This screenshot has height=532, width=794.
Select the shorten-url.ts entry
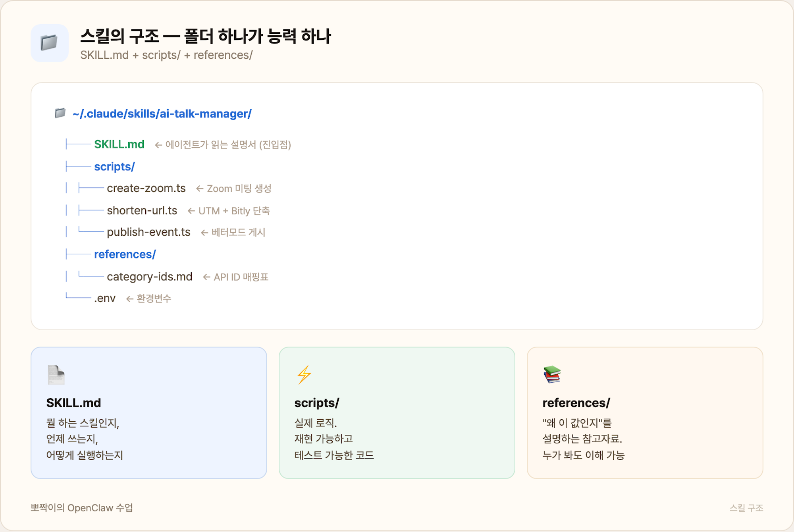[x=142, y=210]
